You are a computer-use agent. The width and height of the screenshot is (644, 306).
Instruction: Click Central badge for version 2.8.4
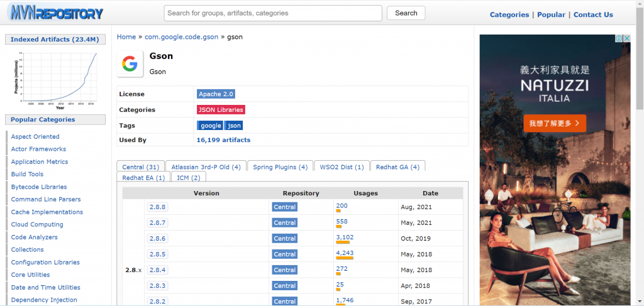point(285,270)
